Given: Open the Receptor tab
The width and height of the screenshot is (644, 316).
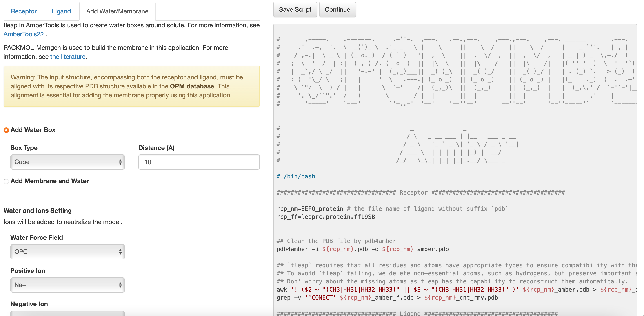Looking at the screenshot, I should tap(24, 11).
